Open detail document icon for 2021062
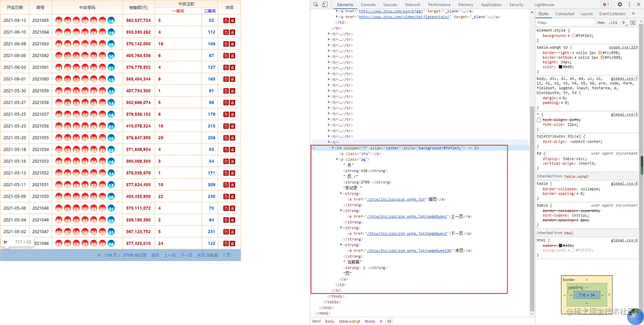The height and width of the screenshot is (325, 644). point(226,55)
